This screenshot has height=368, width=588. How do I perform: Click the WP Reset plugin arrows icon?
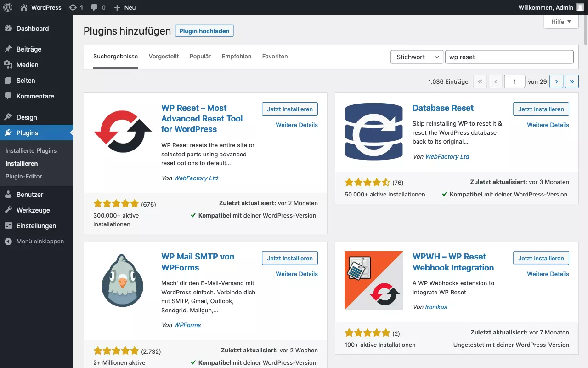pos(123,132)
